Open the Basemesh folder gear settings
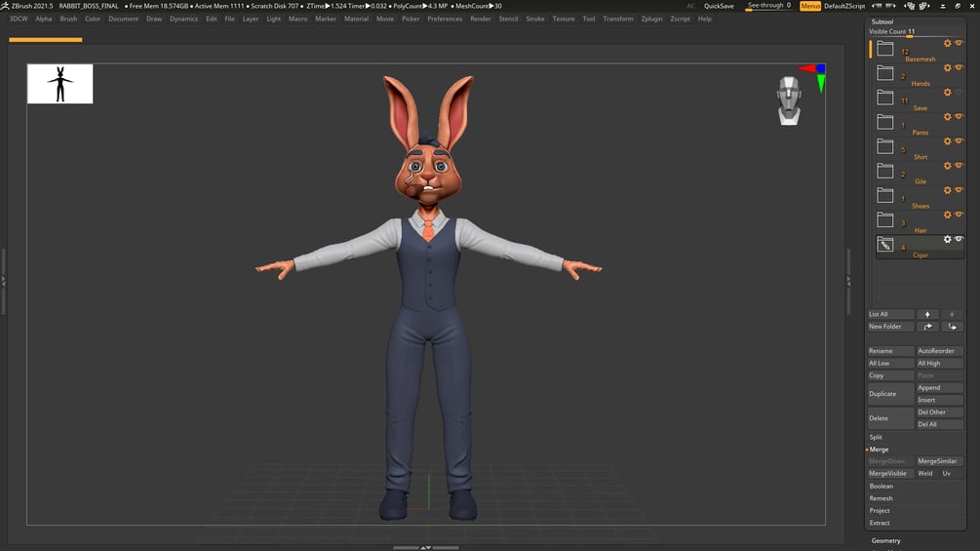The height and width of the screenshot is (551, 980). tap(947, 44)
